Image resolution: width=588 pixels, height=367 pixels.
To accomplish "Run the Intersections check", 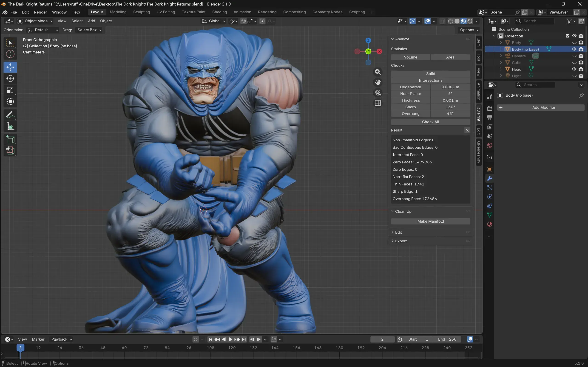I will coord(430,80).
